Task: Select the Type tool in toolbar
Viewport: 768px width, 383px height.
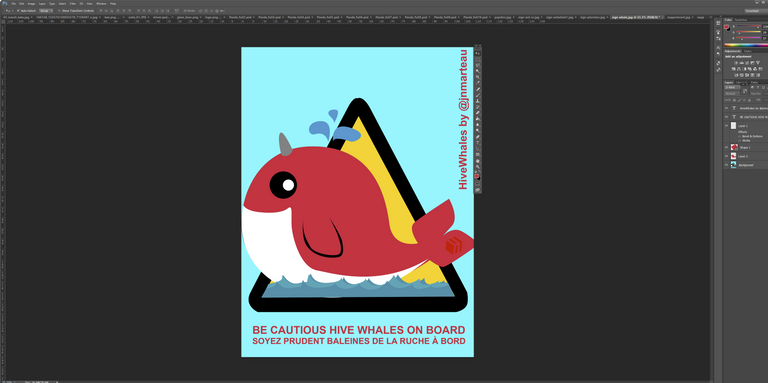Action: pos(478,143)
